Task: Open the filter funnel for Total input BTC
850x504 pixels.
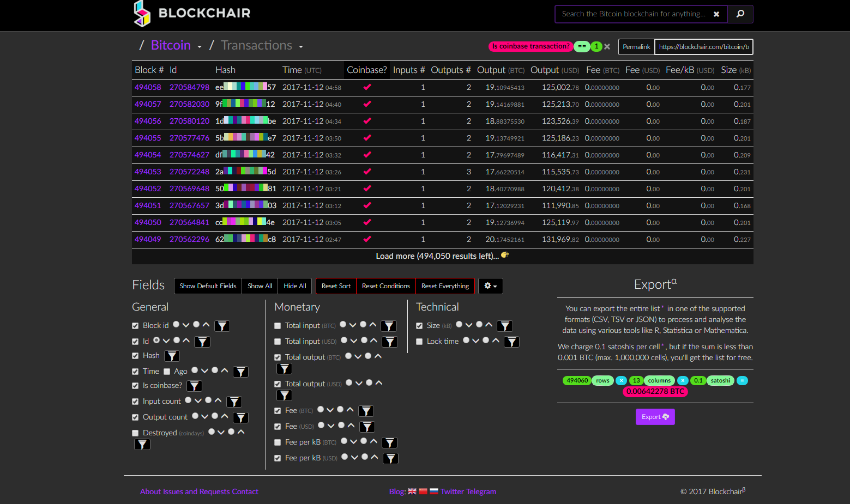Action: [x=388, y=326]
